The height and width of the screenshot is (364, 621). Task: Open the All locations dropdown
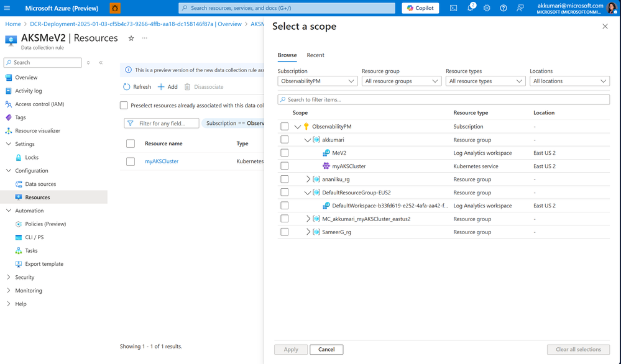(x=569, y=81)
